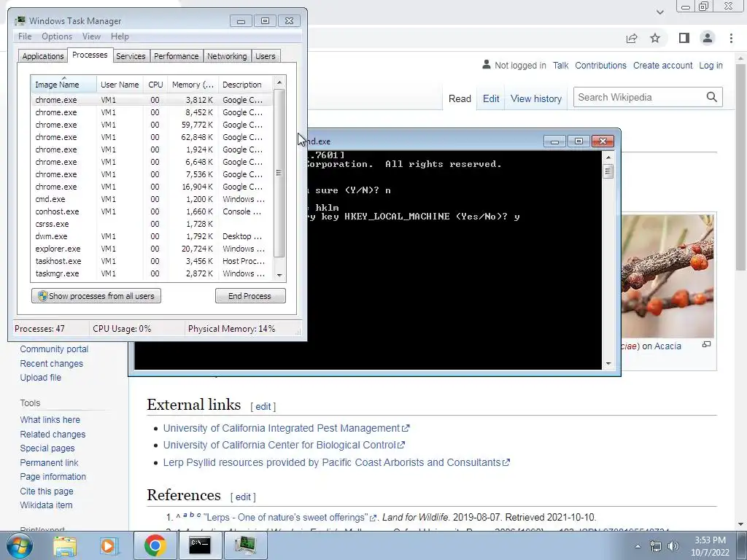Open the Recent changes sidebar link

point(52,363)
